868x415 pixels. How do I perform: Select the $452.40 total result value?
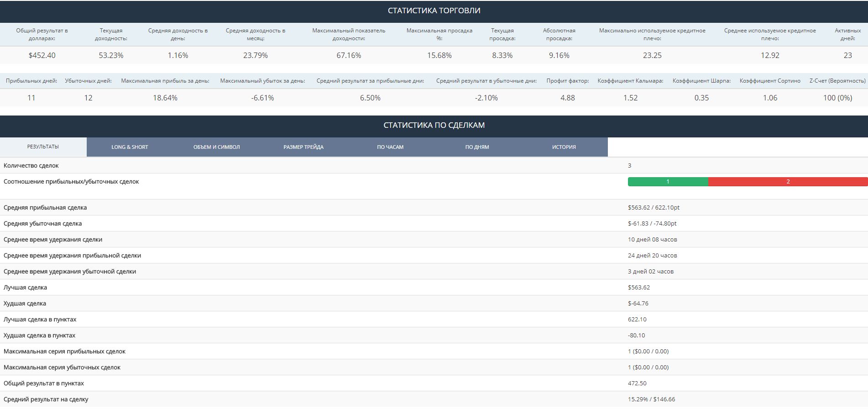point(42,55)
